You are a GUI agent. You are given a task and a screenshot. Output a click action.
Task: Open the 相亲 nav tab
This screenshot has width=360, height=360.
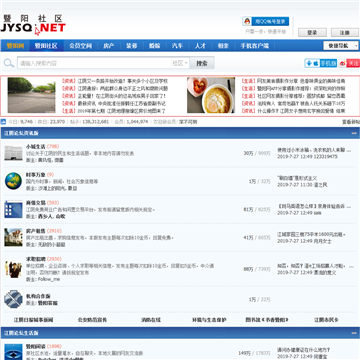(x=223, y=46)
